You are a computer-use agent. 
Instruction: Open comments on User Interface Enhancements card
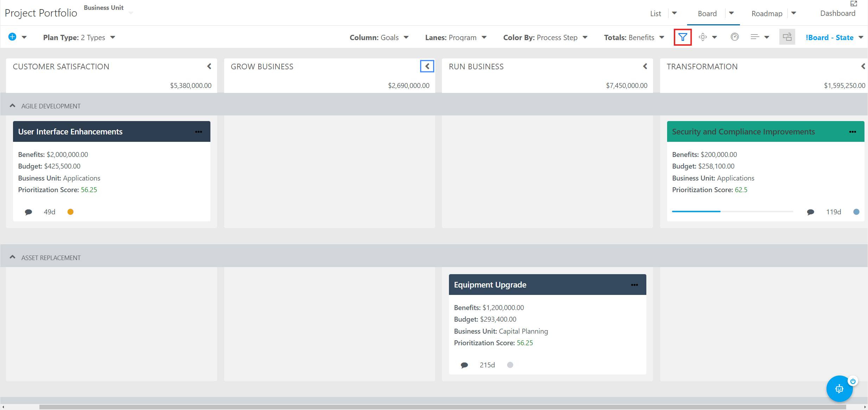pyautogui.click(x=28, y=212)
